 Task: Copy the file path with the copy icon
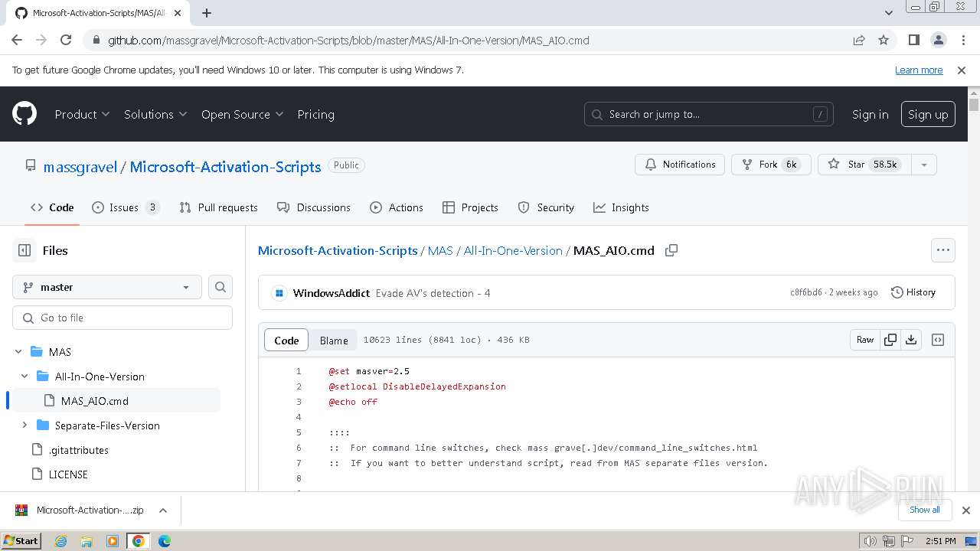click(x=671, y=250)
